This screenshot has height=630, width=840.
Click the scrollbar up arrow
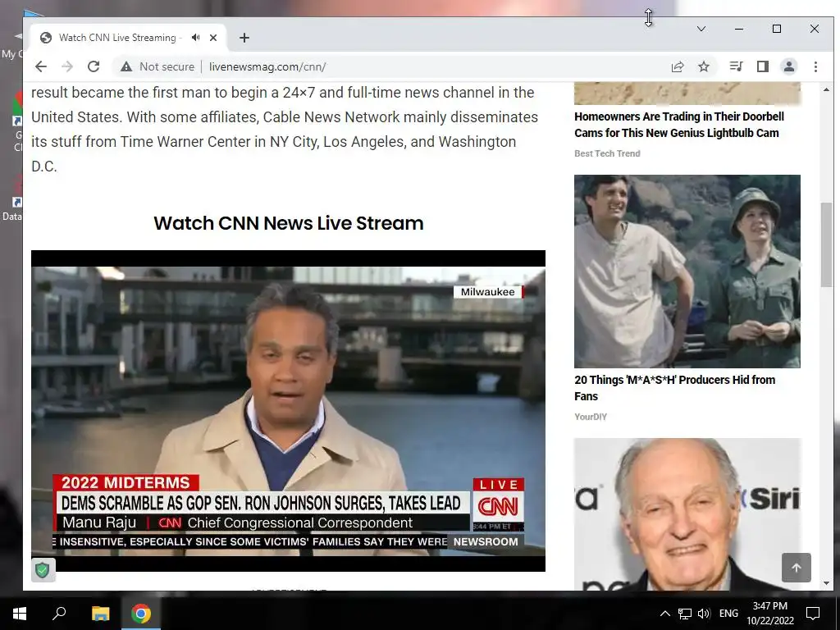click(x=826, y=89)
